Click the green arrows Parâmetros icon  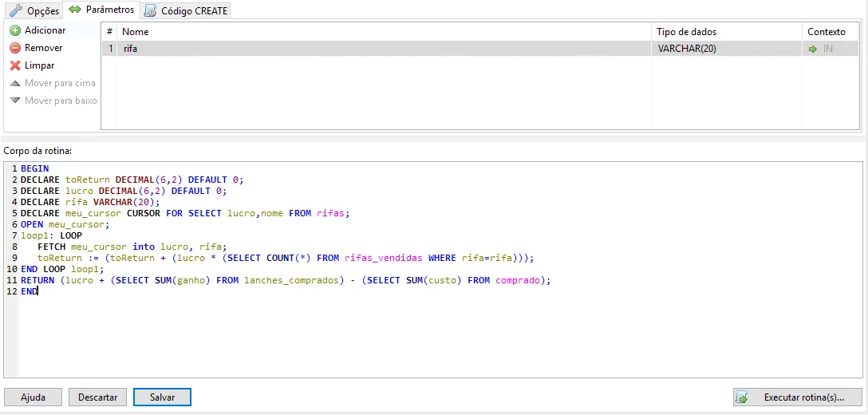pos(75,10)
